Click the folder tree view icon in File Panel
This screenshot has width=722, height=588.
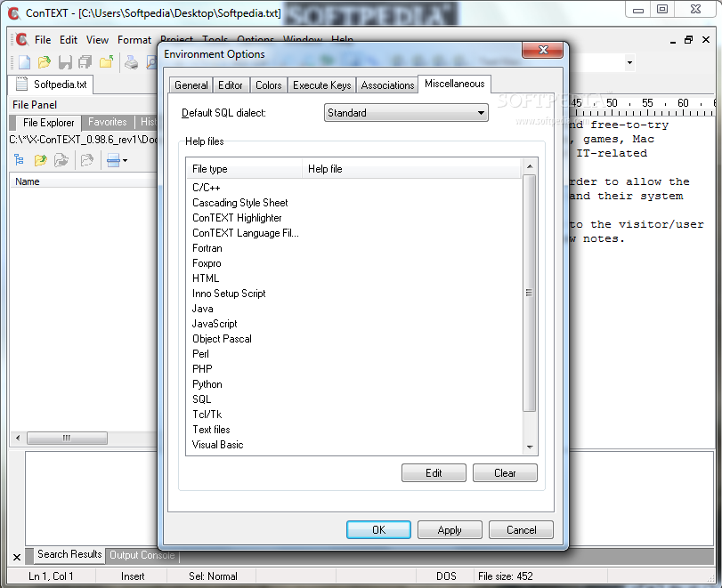tap(19, 160)
